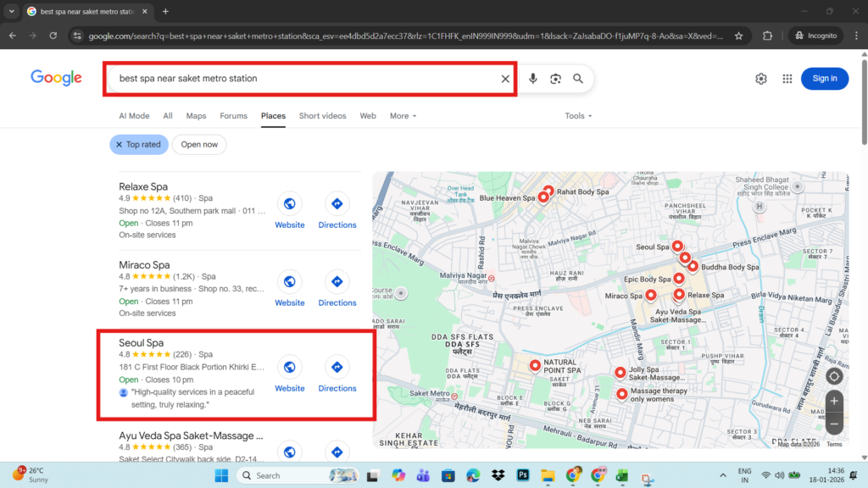868x488 pixels.
Task: Click the my-location button on the map
Action: pyautogui.click(x=834, y=375)
